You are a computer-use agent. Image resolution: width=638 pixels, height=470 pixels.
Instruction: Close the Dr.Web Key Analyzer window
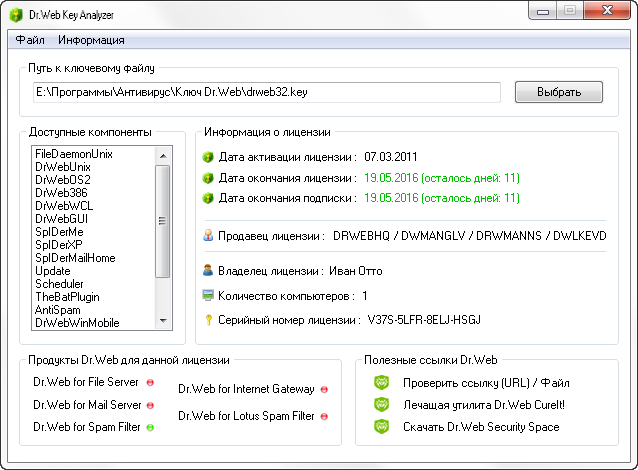click(607, 11)
